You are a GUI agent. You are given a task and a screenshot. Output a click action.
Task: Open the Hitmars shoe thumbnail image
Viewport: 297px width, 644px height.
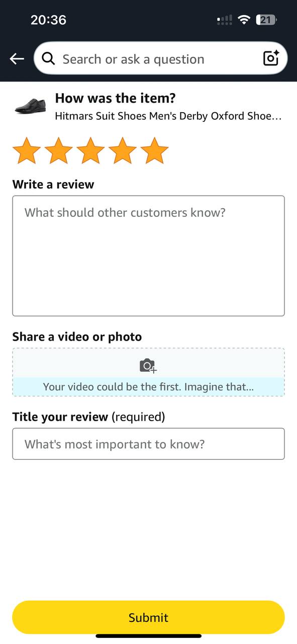pyautogui.click(x=30, y=106)
